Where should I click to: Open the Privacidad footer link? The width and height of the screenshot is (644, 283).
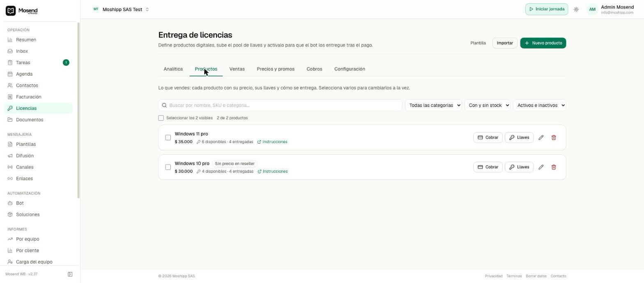click(494, 276)
